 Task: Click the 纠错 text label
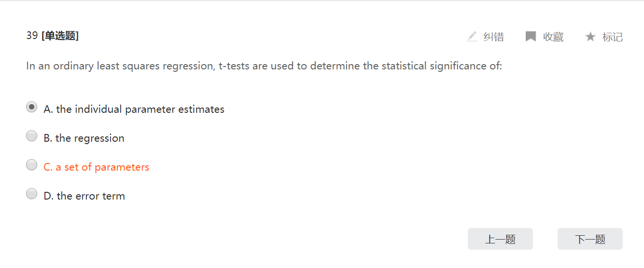493,37
